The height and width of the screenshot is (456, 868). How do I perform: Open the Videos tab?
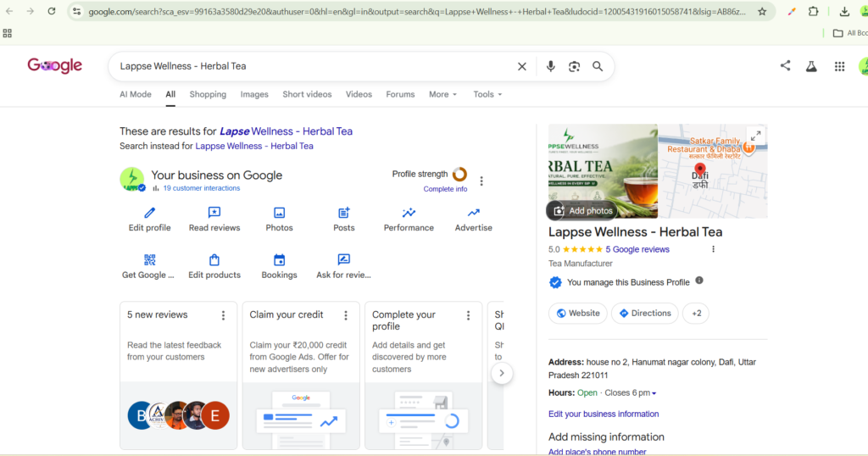tap(359, 95)
